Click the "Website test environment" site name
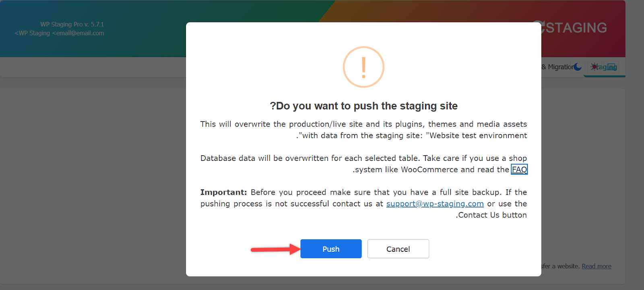Viewport: 644px width, 290px height. click(x=477, y=136)
